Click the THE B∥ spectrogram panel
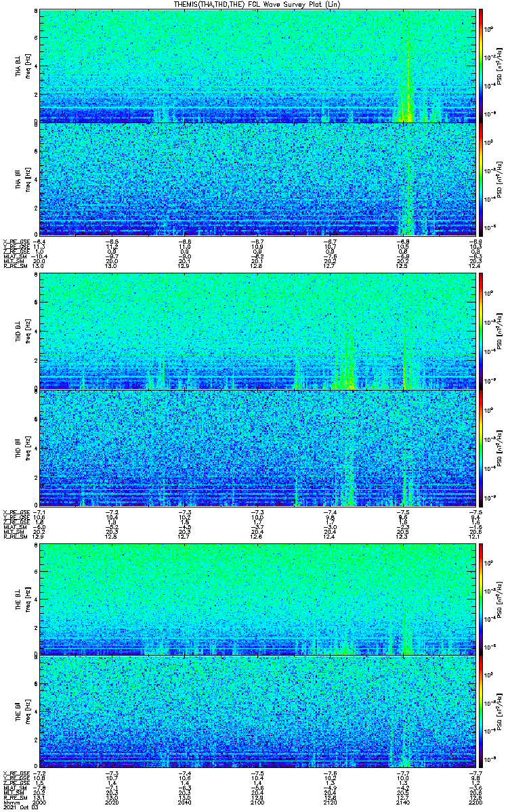Viewport: 508px width, 812px height. click(257, 713)
